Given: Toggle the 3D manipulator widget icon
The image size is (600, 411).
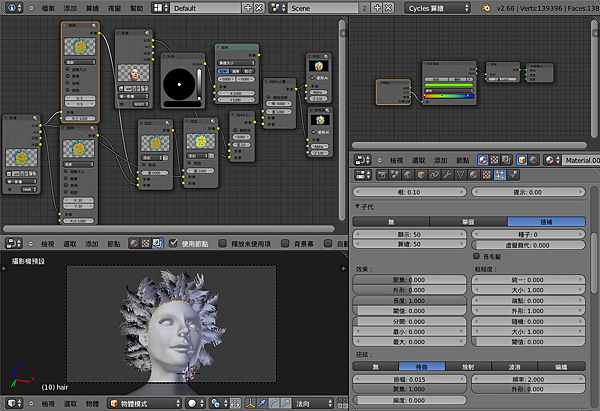Looking at the screenshot, I should tap(250, 403).
